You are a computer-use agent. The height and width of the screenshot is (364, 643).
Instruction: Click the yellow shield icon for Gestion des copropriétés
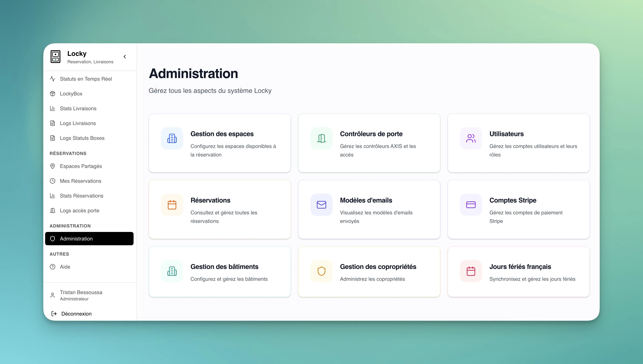321,271
